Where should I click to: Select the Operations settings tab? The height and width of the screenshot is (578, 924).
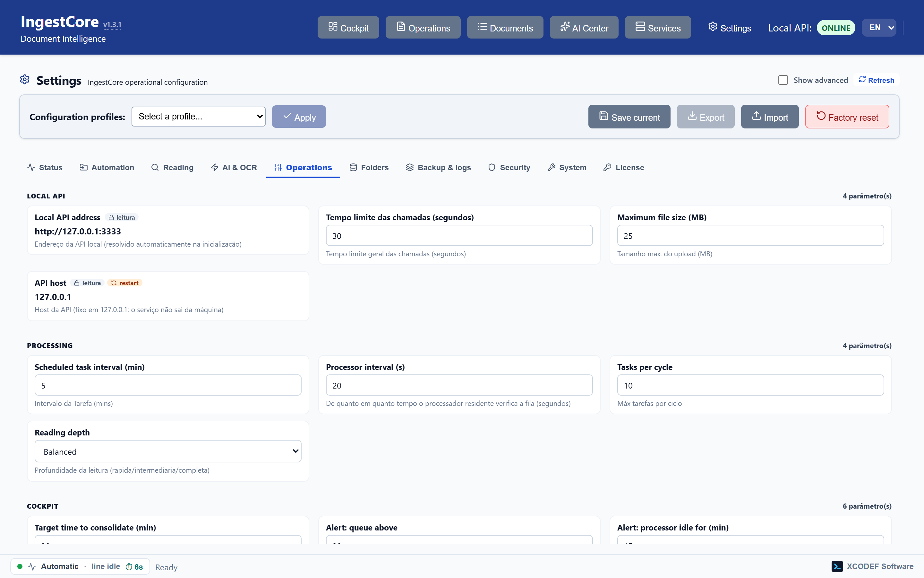(x=303, y=167)
